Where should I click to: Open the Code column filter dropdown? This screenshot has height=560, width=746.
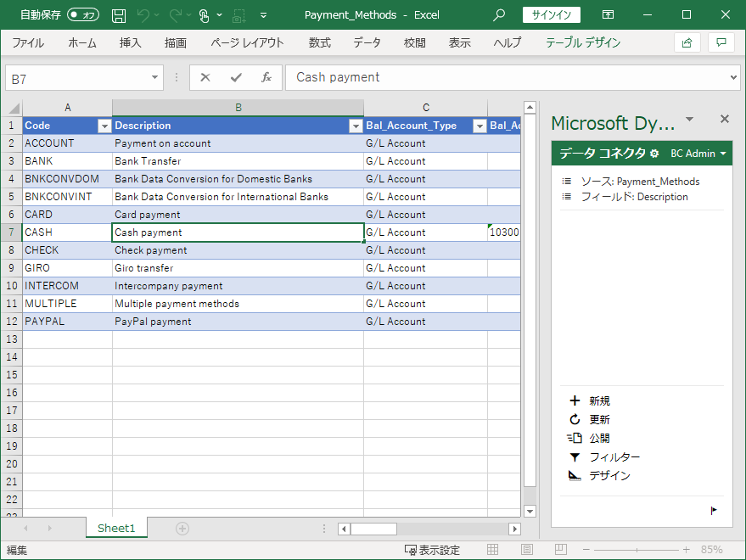(104, 126)
